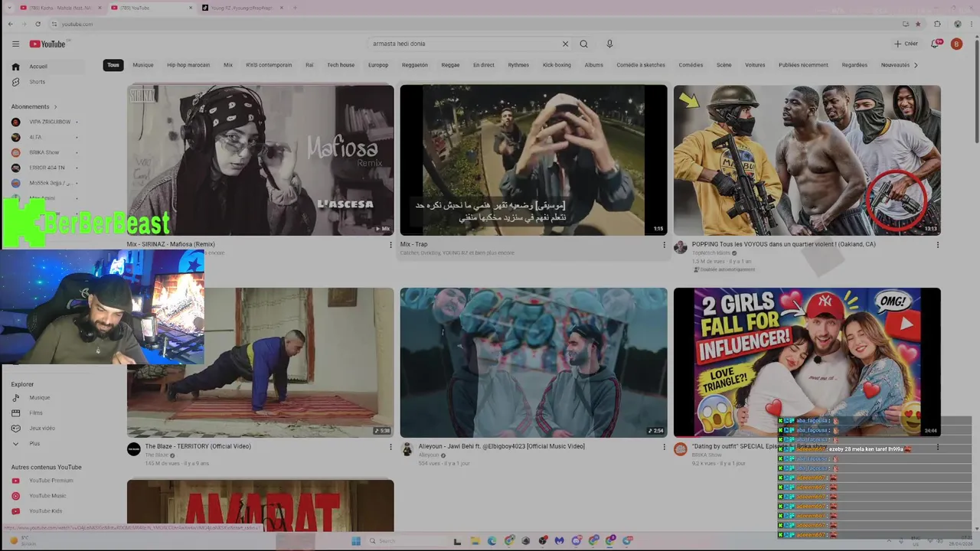The image size is (980, 551).
Task: Open the notifications bell
Action: [935, 44]
